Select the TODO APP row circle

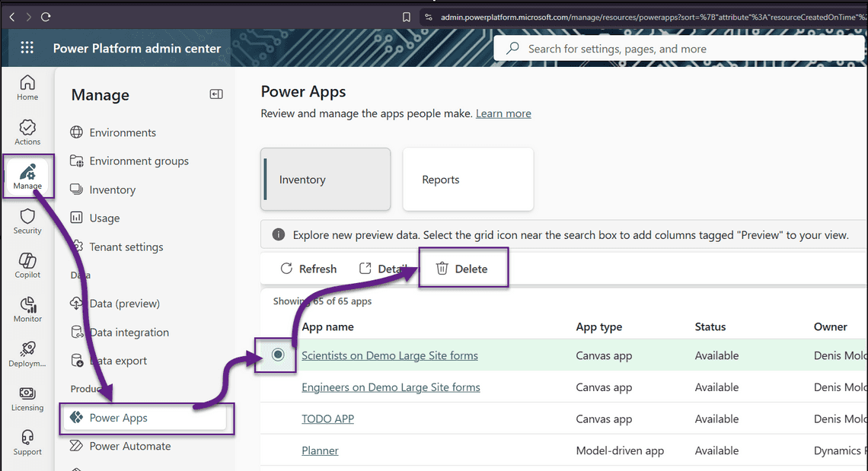pos(278,418)
